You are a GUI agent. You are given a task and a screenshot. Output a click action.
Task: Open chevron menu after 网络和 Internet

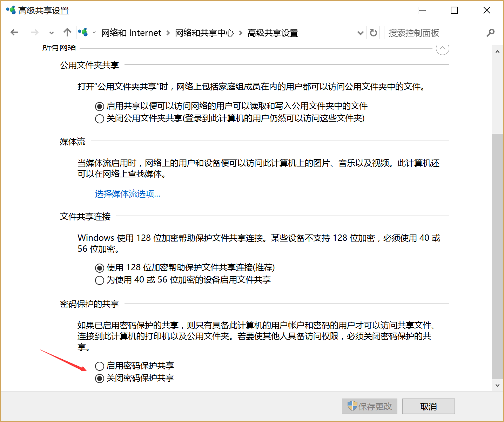click(x=168, y=33)
